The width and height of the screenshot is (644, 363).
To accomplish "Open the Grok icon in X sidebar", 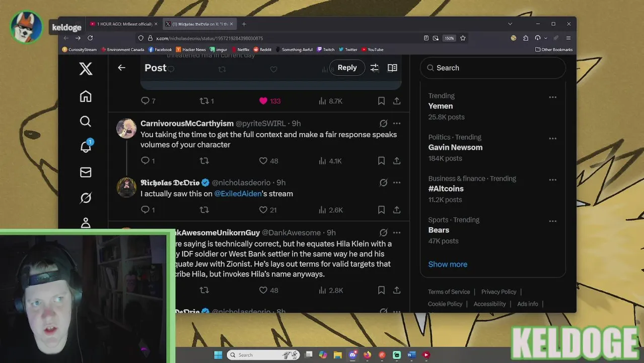I will point(86,198).
